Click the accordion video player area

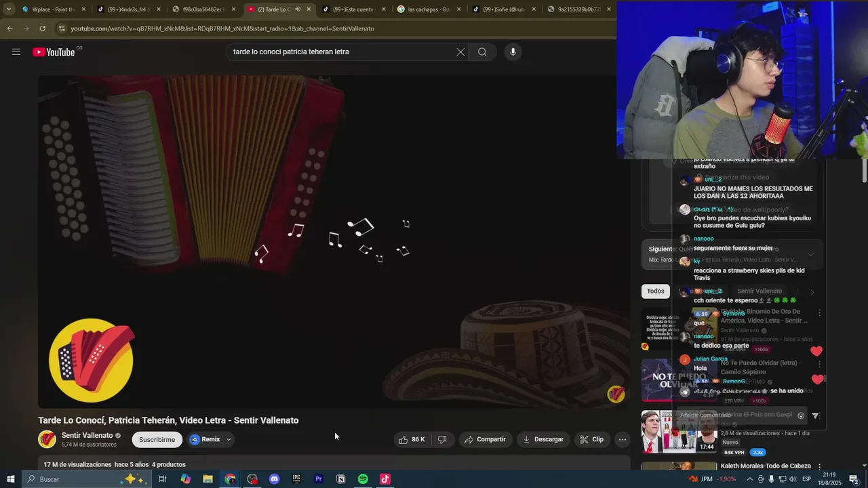(334, 241)
